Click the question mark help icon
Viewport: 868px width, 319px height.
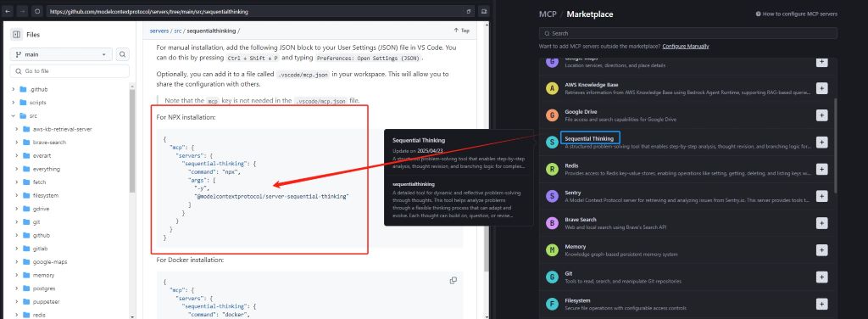pyautogui.click(x=758, y=14)
